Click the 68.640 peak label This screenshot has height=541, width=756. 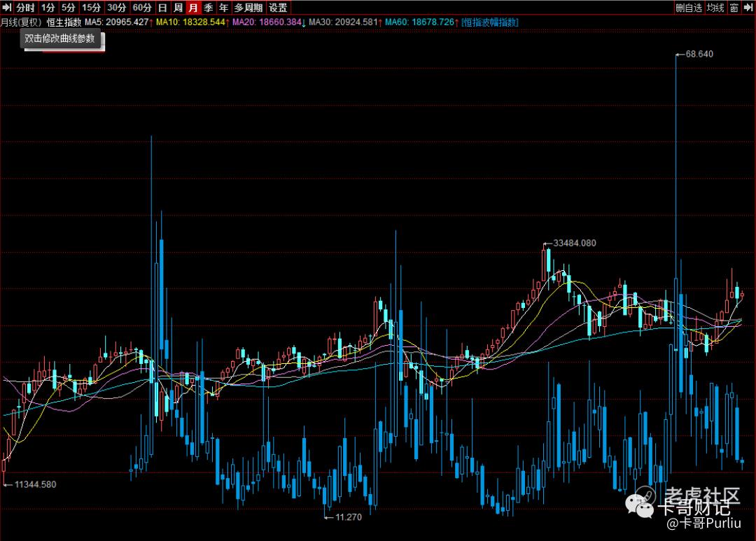699,54
